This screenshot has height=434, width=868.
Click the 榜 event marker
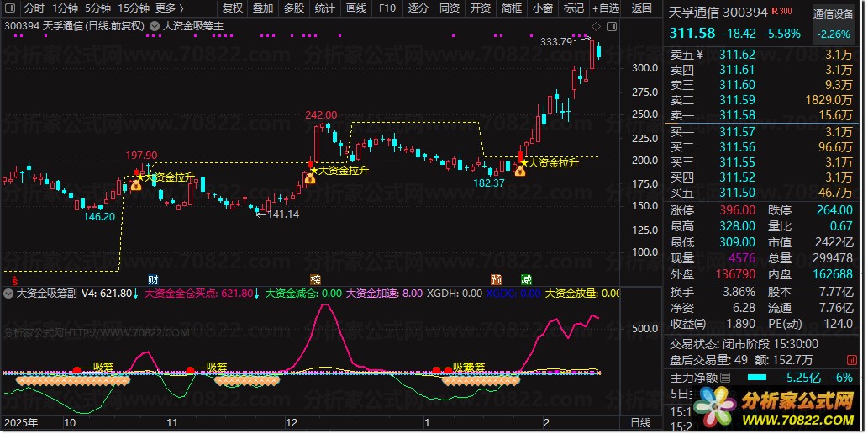click(x=316, y=279)
